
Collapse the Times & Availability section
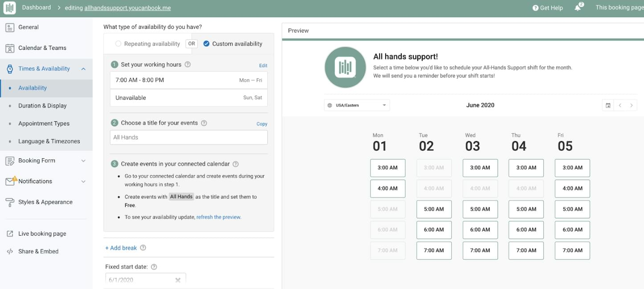[83, 68]
